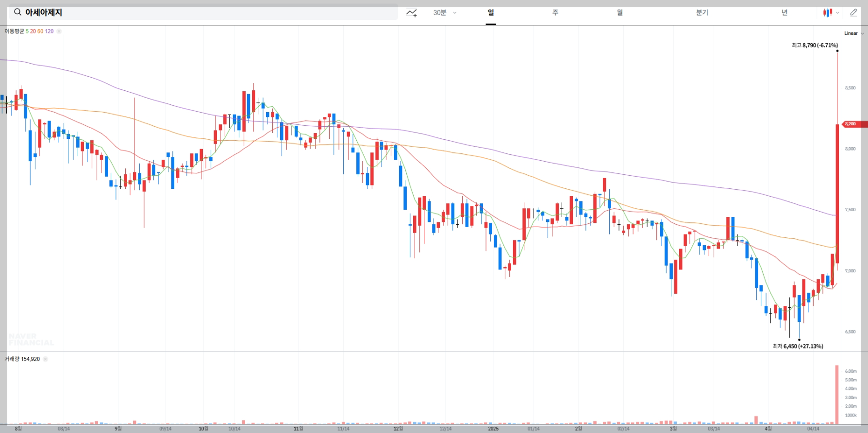This screenshot has height=433, width=868.
Task: Click the moving average period 5
Action: point(27,31)
